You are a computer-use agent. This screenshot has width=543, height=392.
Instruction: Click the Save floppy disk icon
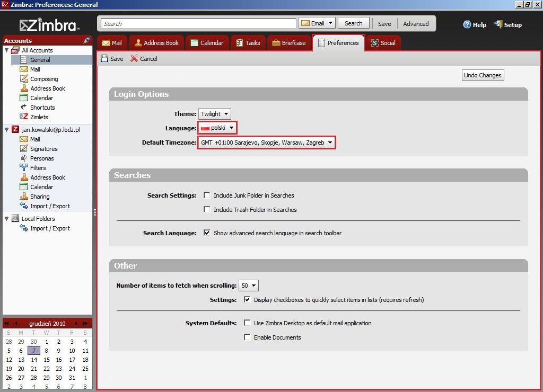pyautogui.click(x=104, y=58)
